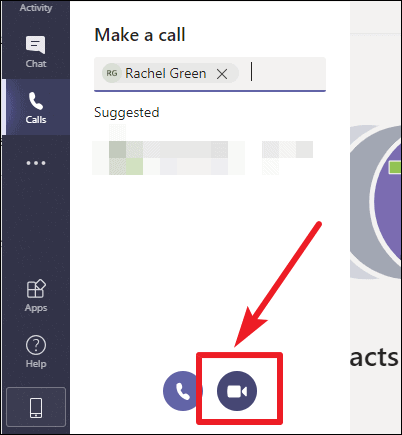The width and height of the screenshot is (402, 435).
Task: Select the Rachel Green name chip
Action: click(170, 73)
